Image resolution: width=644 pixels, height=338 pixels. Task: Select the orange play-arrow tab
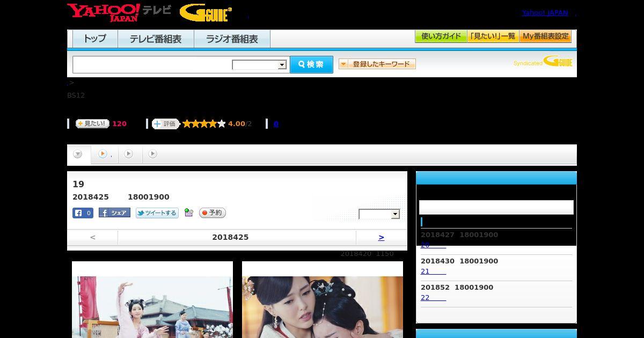click(x=104, y=154)
